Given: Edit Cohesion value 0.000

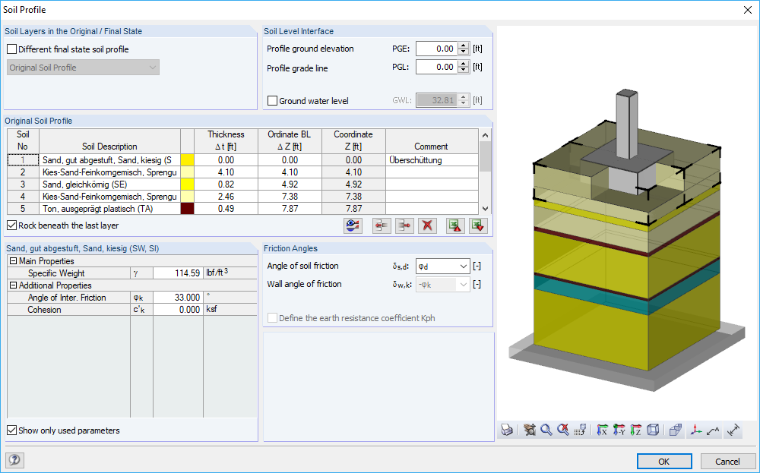Looking at the screenshot, I should (178, 310).
